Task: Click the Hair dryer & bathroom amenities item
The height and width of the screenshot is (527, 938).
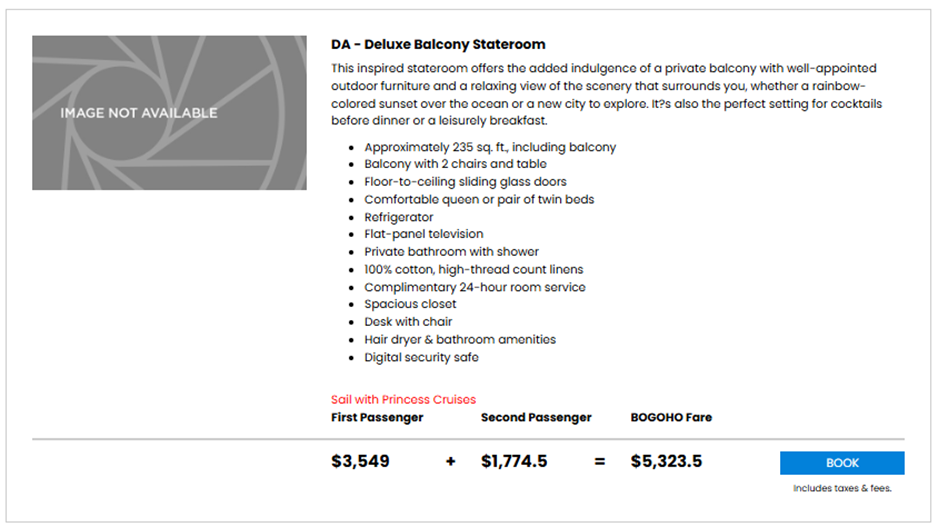Action: (459, 339)
